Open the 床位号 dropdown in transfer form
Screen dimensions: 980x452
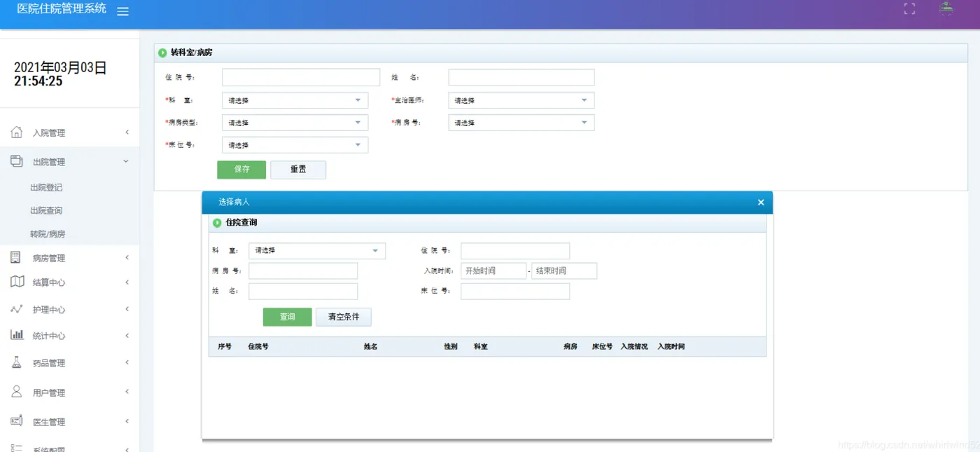pyautogui.click(x=295, y=145)
